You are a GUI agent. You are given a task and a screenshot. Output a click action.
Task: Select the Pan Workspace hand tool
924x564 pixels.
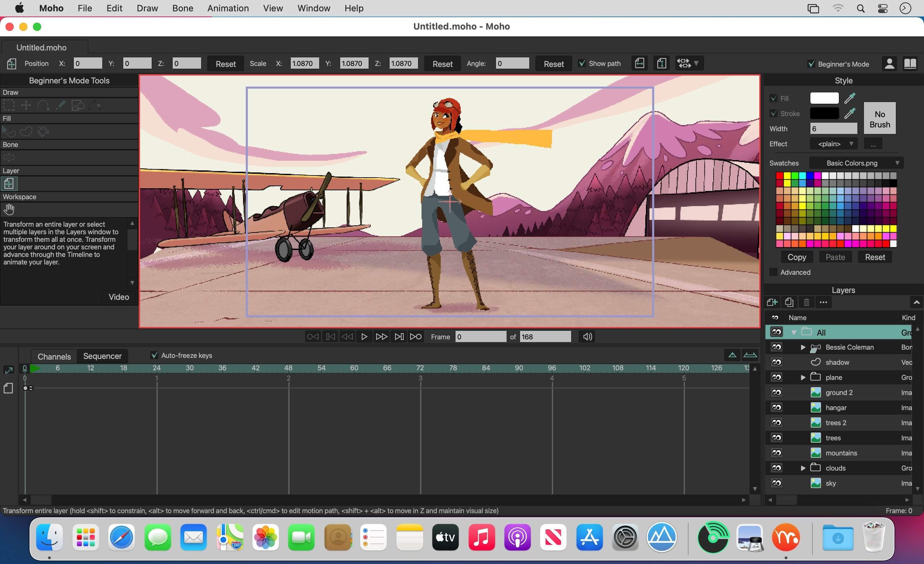coord(9,210)
